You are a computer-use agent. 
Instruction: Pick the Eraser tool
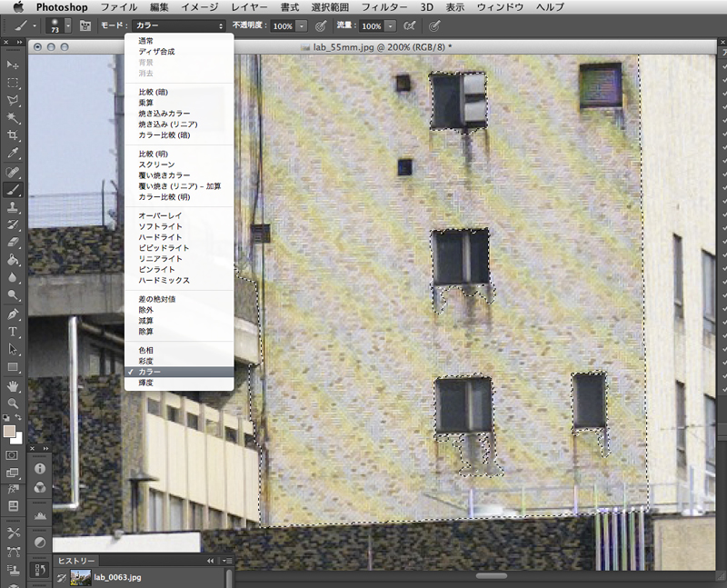14,243
